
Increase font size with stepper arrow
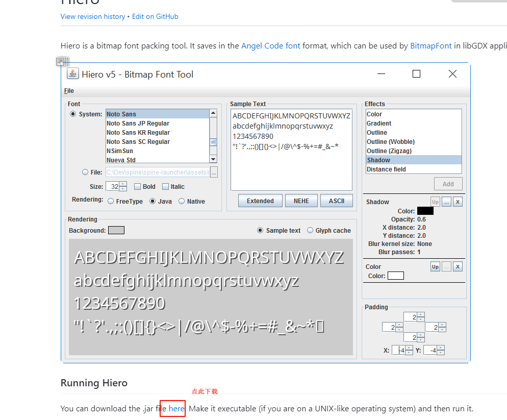coord(123,184)
